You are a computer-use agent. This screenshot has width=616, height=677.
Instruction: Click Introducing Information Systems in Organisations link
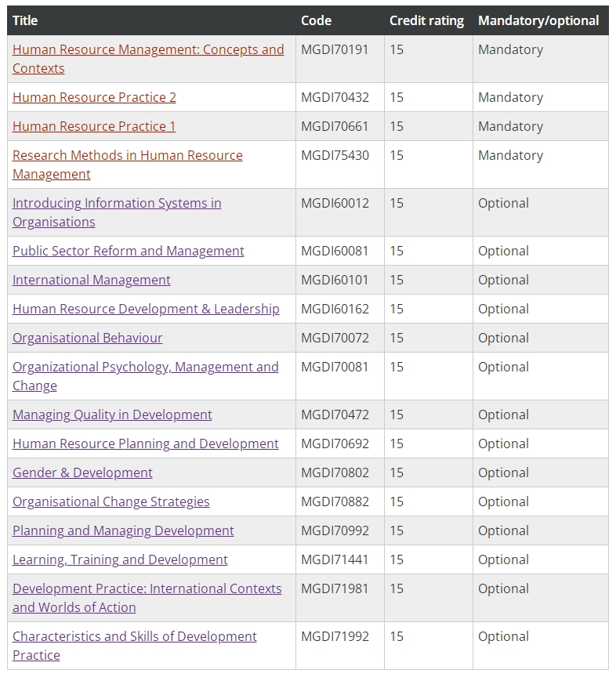tap(117, 204)
